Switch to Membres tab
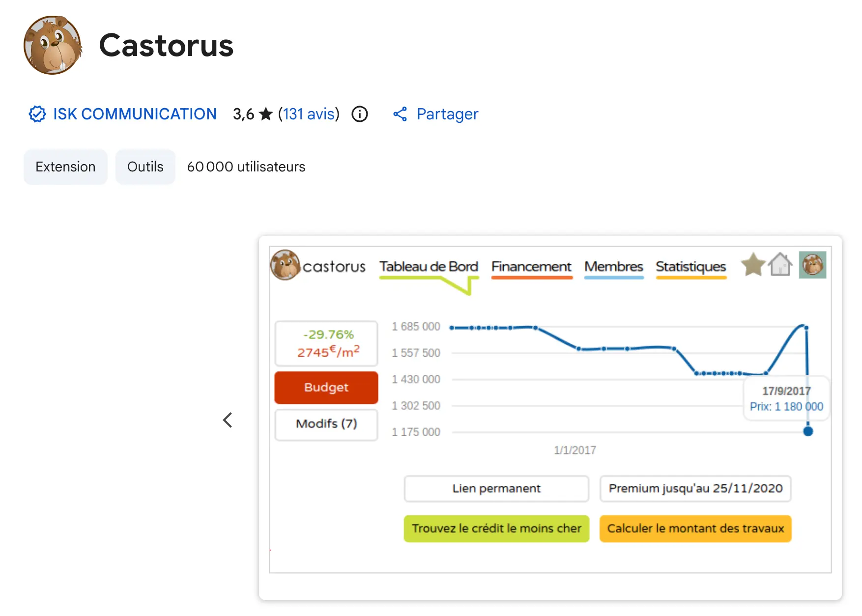Viewport: 862px width, 616px height. coord(614,267)
